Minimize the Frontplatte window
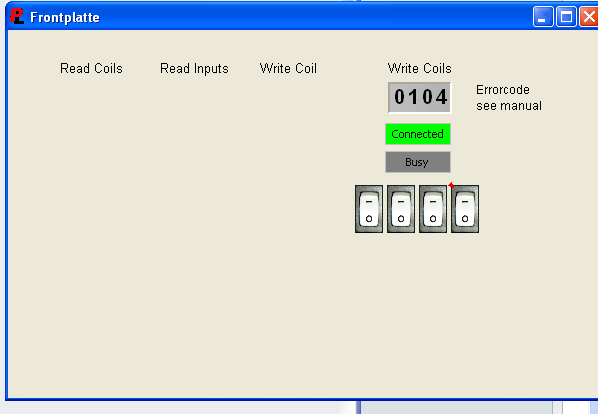This screenshot has width=598, height=414. click(543, 17)
